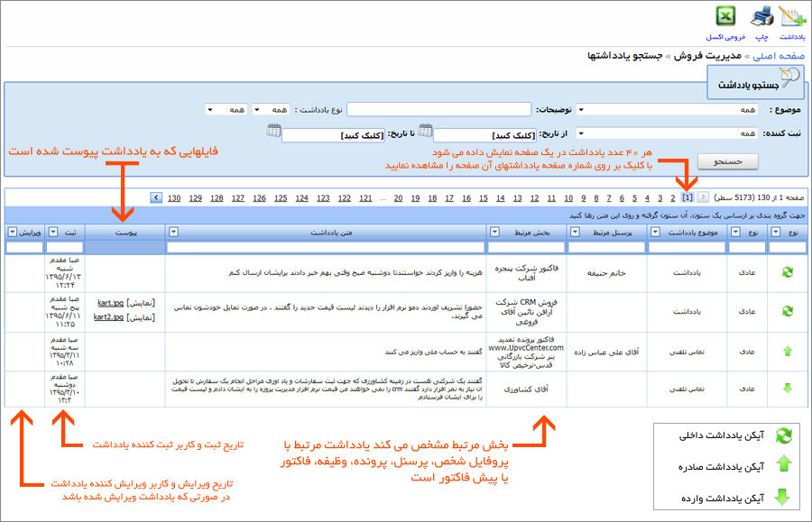Select the یادداشت subject cell in خانم حنیفه row
Screen dimensions: 812x522
687,272
